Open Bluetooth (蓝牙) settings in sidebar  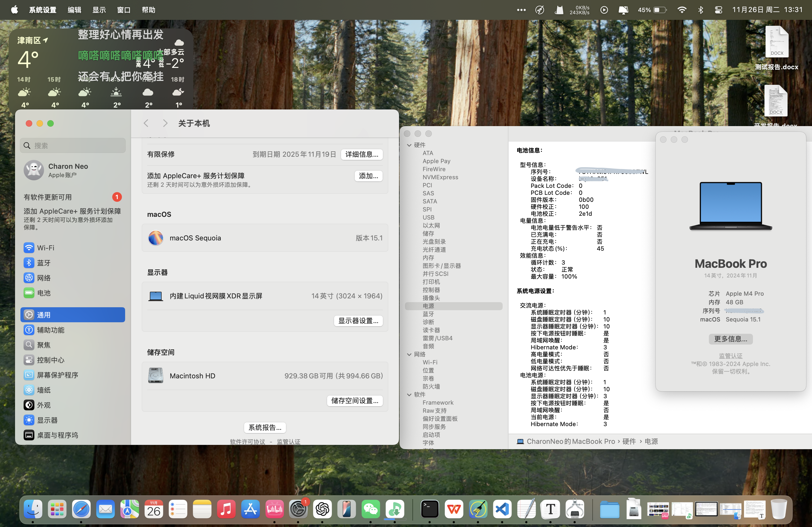point(44,263)
